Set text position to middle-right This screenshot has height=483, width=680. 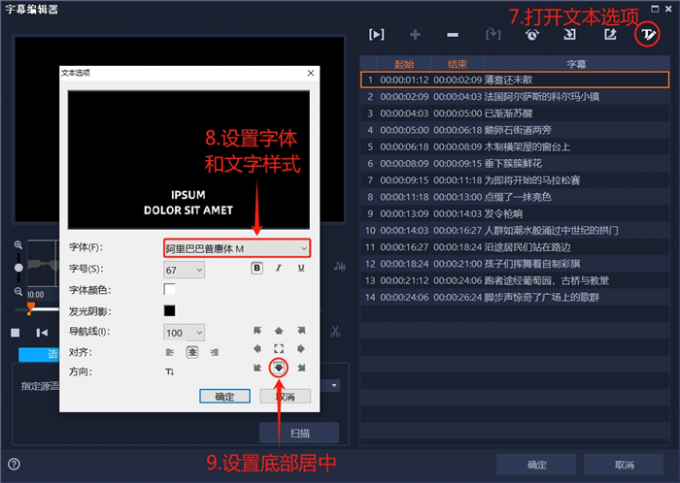(301, 349)
